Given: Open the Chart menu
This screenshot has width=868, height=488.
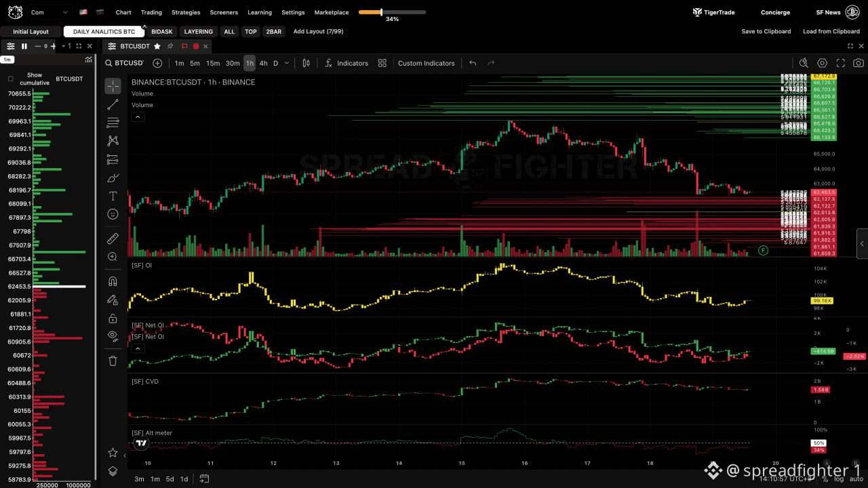Looking at the screenshot, I should [x=123, y=12].
